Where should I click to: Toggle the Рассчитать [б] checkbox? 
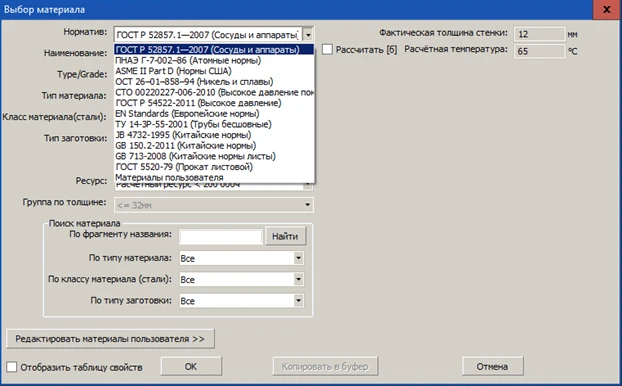(x=327, y=50)
